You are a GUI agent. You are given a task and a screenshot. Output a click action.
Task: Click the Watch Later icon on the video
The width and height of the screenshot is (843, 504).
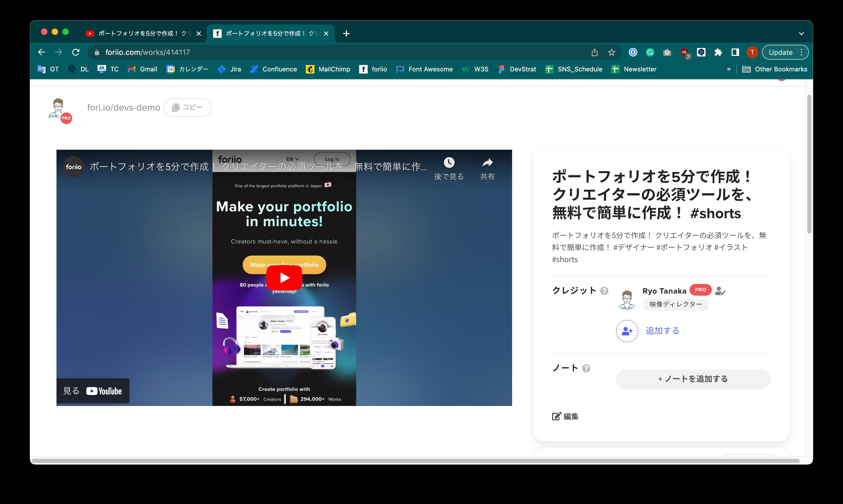pyautogui.click(x=449, y=163)
